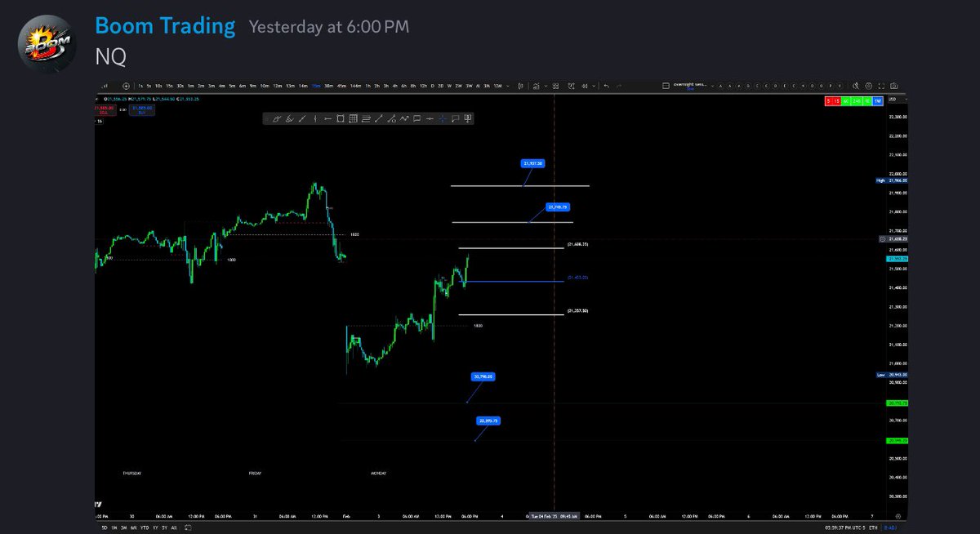Select the 20,595.75 price label

[x=488, y=421]
